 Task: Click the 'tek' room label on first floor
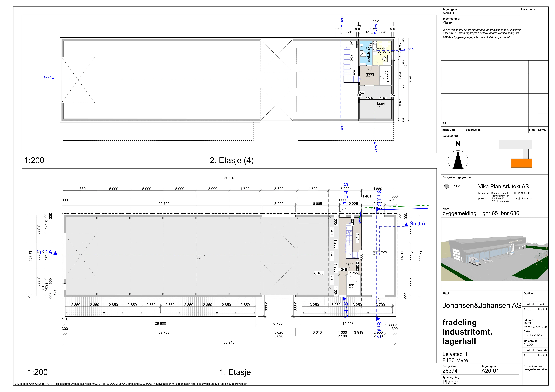click(351, 285)
